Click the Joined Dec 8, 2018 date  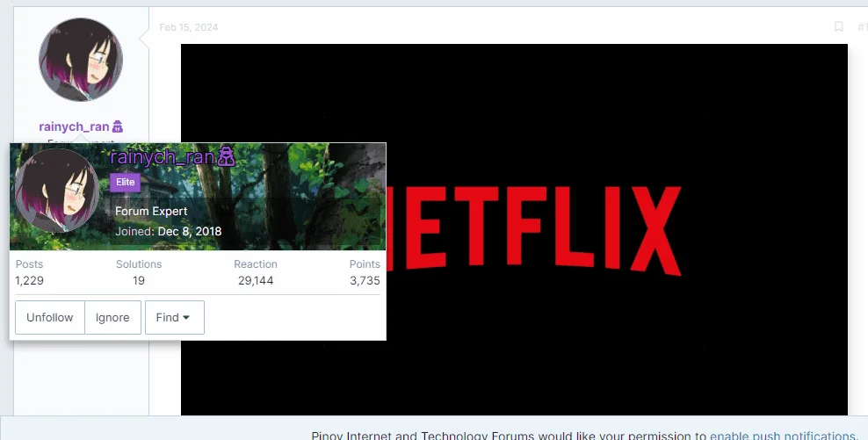(189, 231)
